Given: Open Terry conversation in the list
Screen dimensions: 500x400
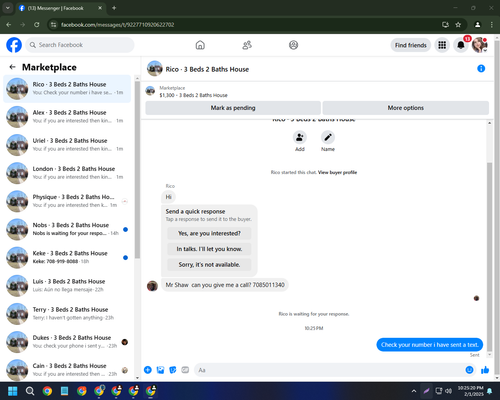Looking at the screenshot, I should 67,314.
